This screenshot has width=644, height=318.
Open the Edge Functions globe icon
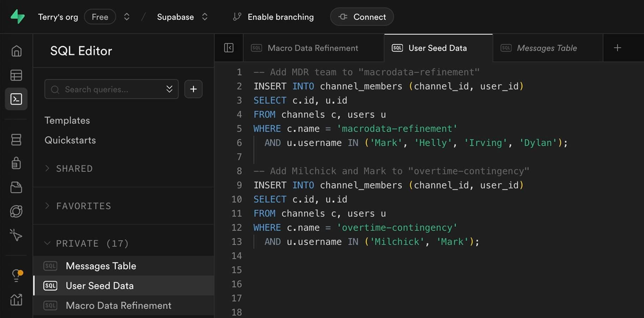point(16,211)
